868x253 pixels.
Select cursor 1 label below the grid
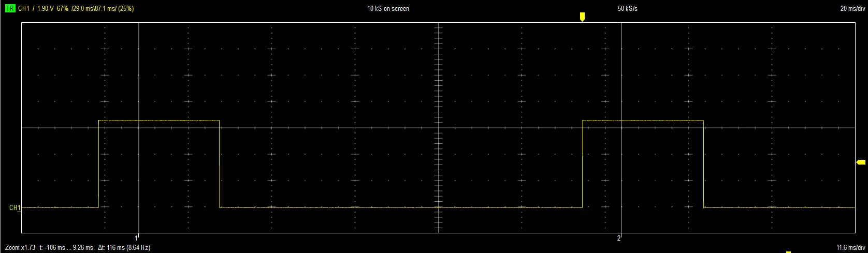[x=136, y=238]
